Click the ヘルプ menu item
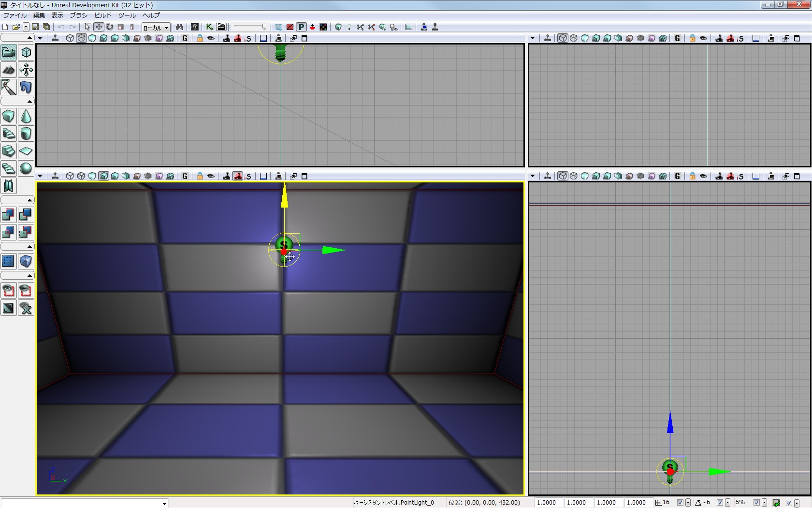Image resolution: width=812 pixels, height=508 pixels. coord(151,15)
